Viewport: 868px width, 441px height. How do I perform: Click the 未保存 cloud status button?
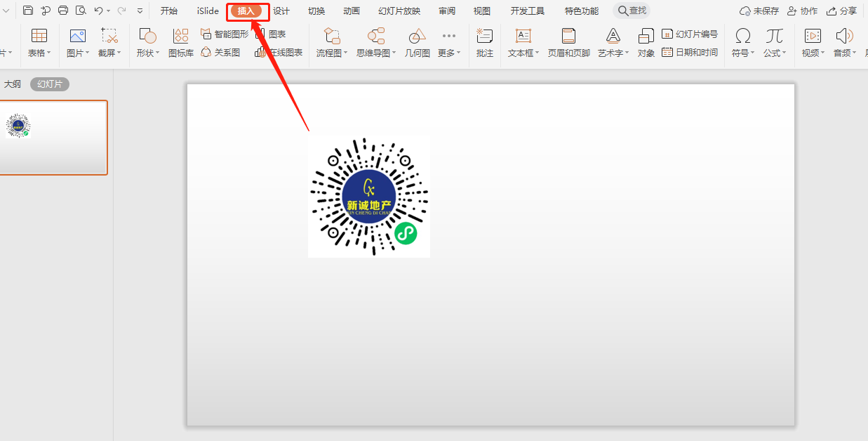(759, 11)
